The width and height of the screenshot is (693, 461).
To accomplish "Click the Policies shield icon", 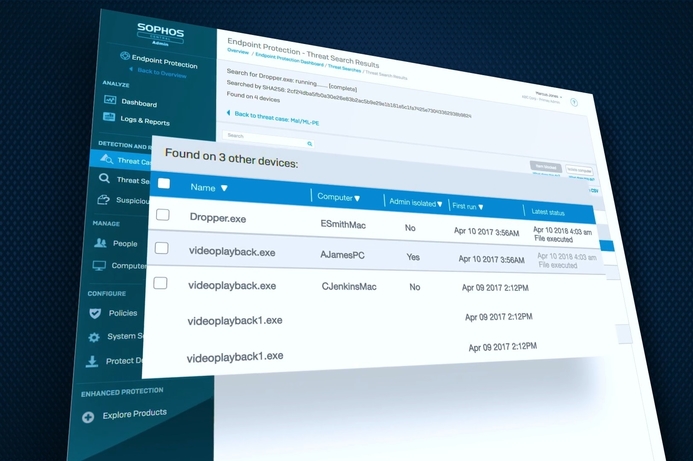I will (95, 313).
